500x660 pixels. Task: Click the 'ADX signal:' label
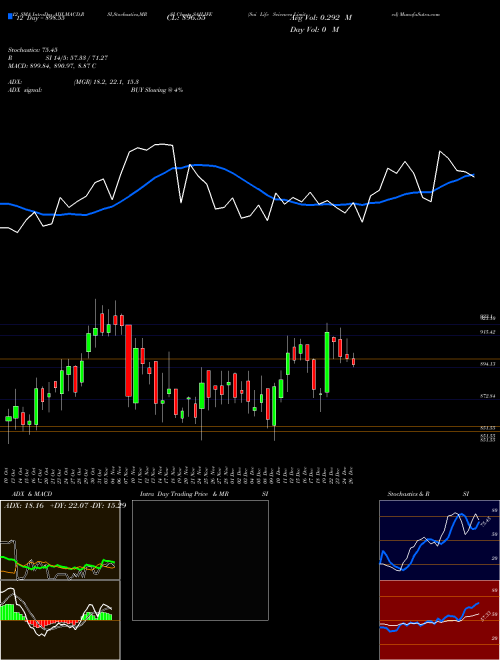coord(24,90)
